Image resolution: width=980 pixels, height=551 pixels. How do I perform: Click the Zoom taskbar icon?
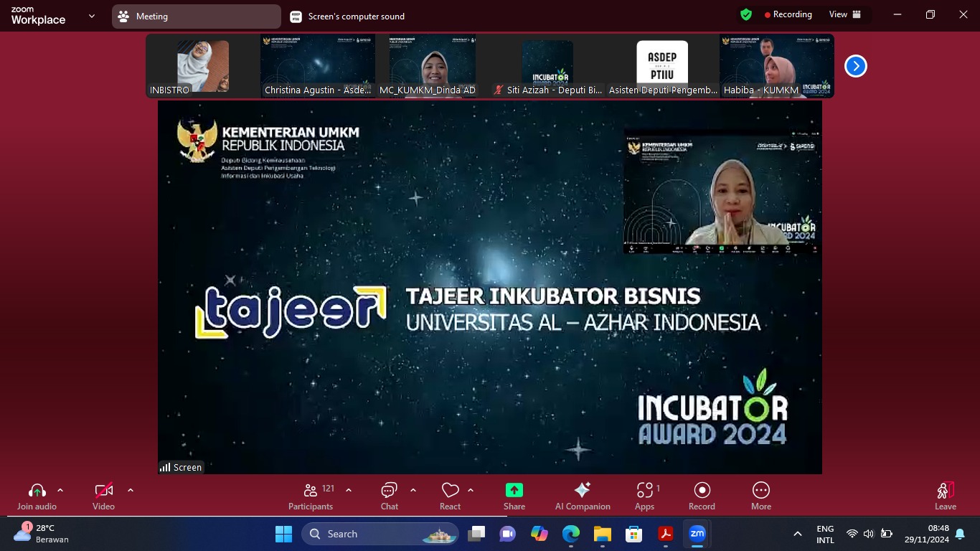pos(697,534)
